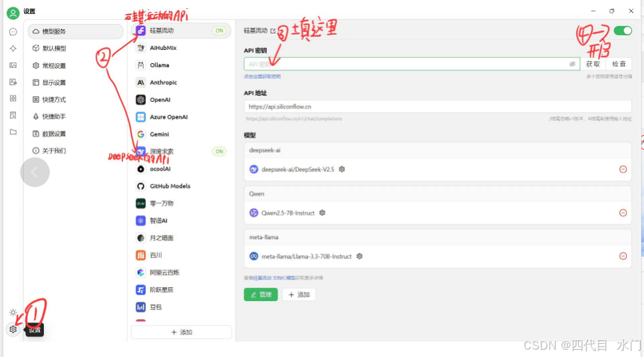Open 显示设置 settings section
Screen dimensions: 644x357
point(76,83)
